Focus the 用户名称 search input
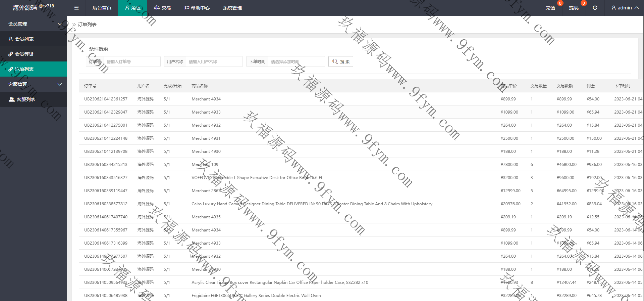 [214, 61]
